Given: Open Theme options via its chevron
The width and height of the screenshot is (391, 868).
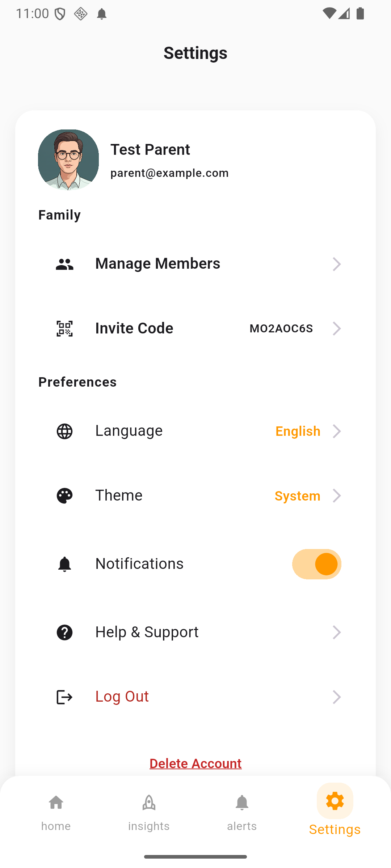Looking at the screenshot, I should click(337, 495).
